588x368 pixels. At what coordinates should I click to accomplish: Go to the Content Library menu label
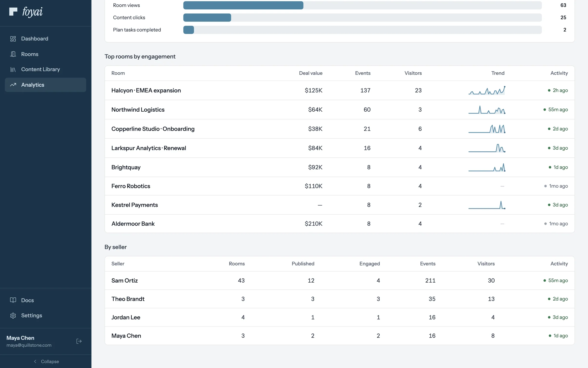40,69
